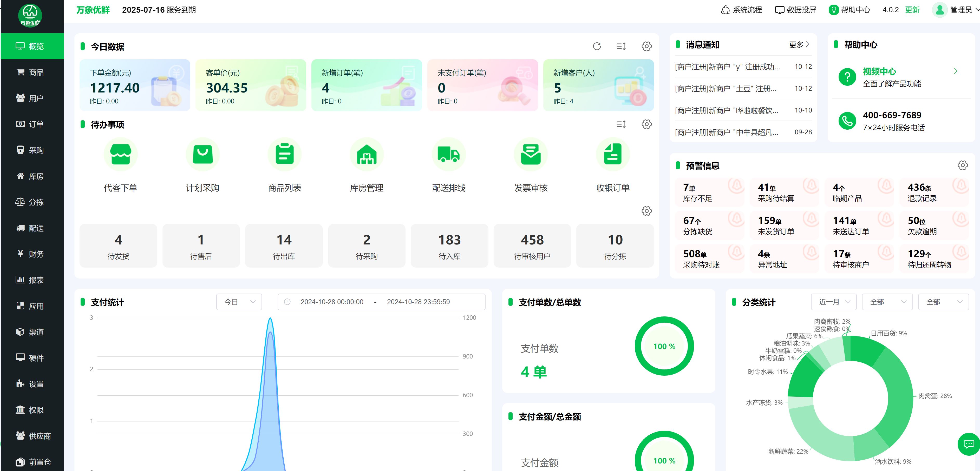
Task: Expand the 管理员 user dropdown
Action: 964,10
